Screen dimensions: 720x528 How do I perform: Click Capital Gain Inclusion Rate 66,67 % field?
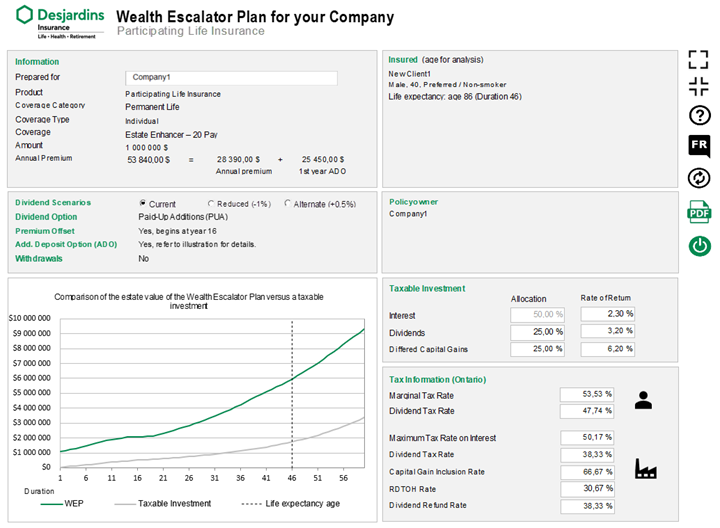click(x=587, y=472)
